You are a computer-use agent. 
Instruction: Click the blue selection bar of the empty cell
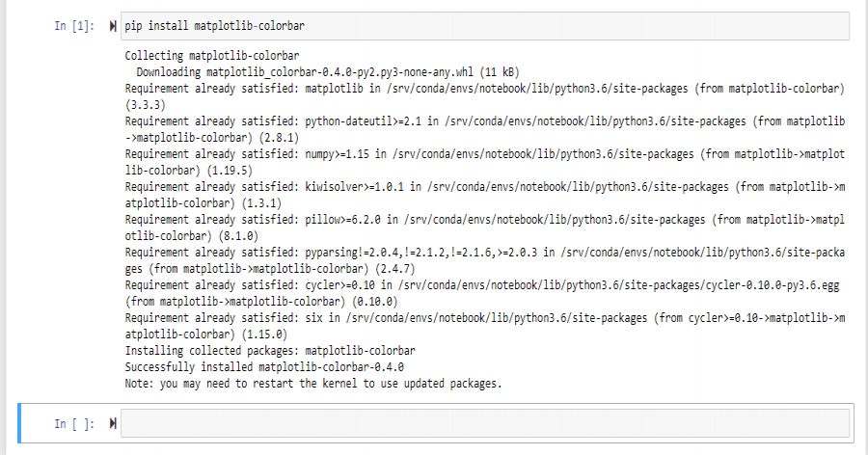click(20, 423)
